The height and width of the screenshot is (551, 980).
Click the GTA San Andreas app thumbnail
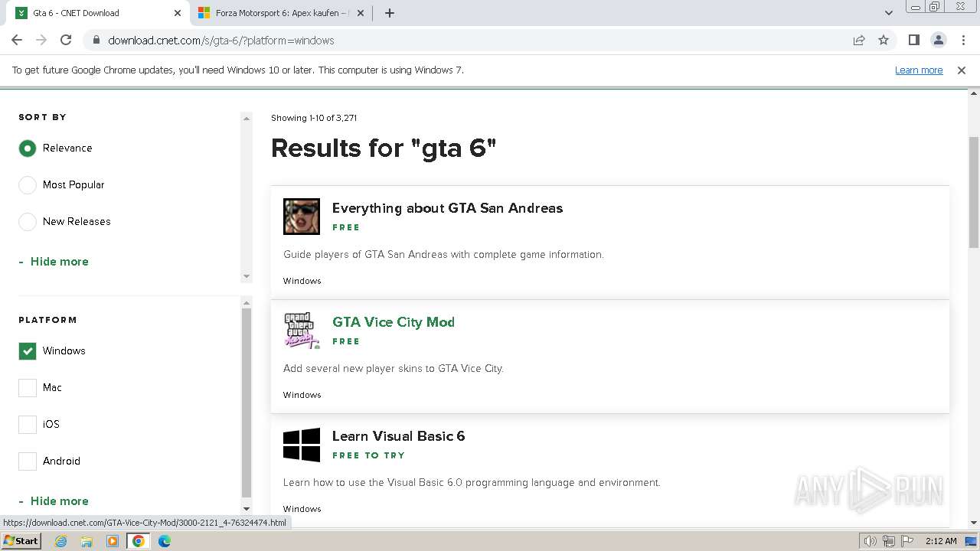coord(302,216)
